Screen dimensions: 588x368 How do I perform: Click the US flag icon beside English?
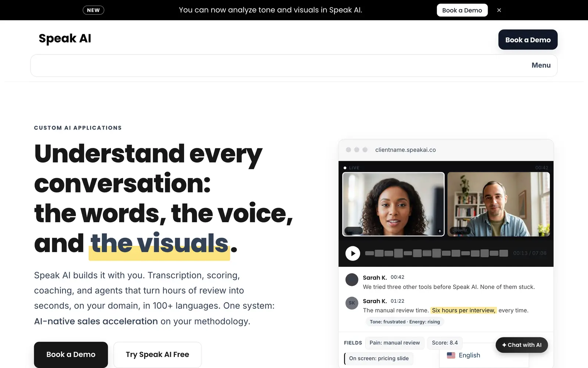coord(451,355)
